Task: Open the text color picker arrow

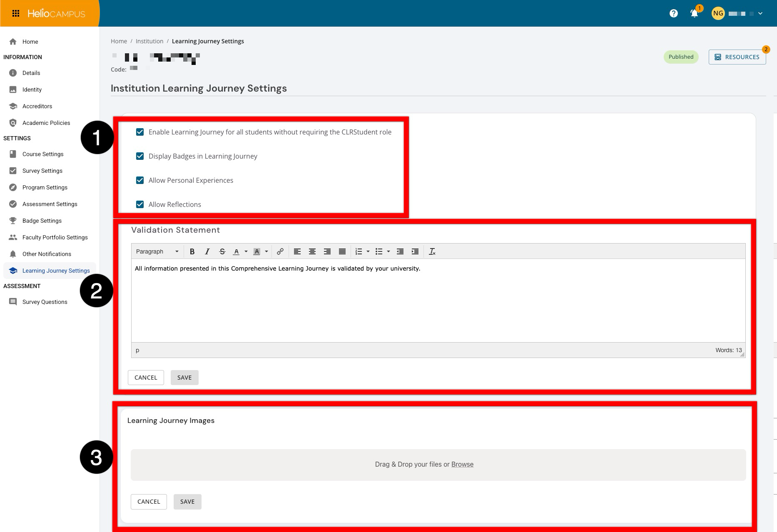Action: (x=246, y=251)
